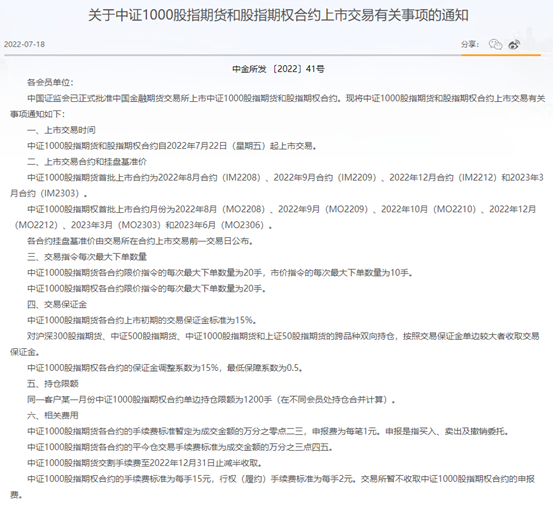
Task: Click the sentence with listing date 2022年7月22日
Action: click(172, 146)
